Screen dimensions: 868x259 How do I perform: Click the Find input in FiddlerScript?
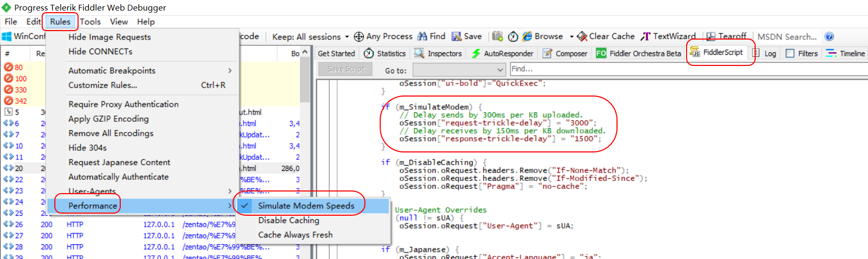click(x=688, y=69)
